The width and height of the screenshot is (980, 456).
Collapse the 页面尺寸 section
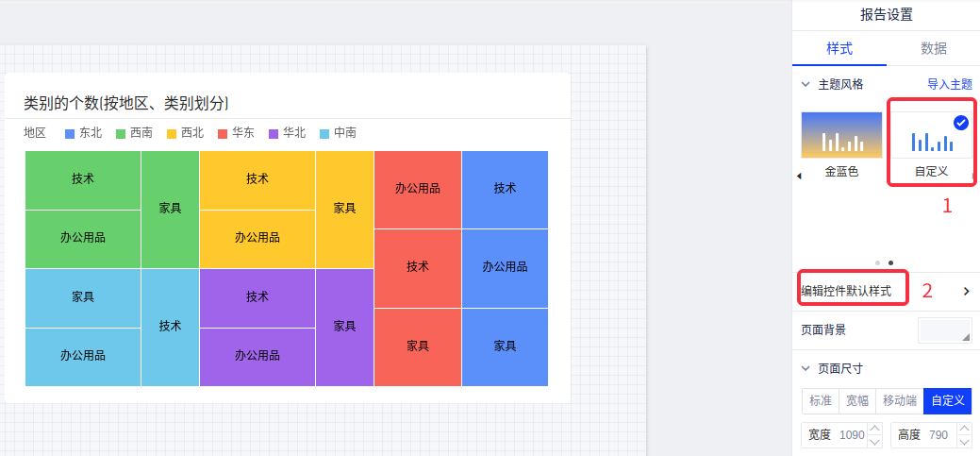click(x=806, y=368)
